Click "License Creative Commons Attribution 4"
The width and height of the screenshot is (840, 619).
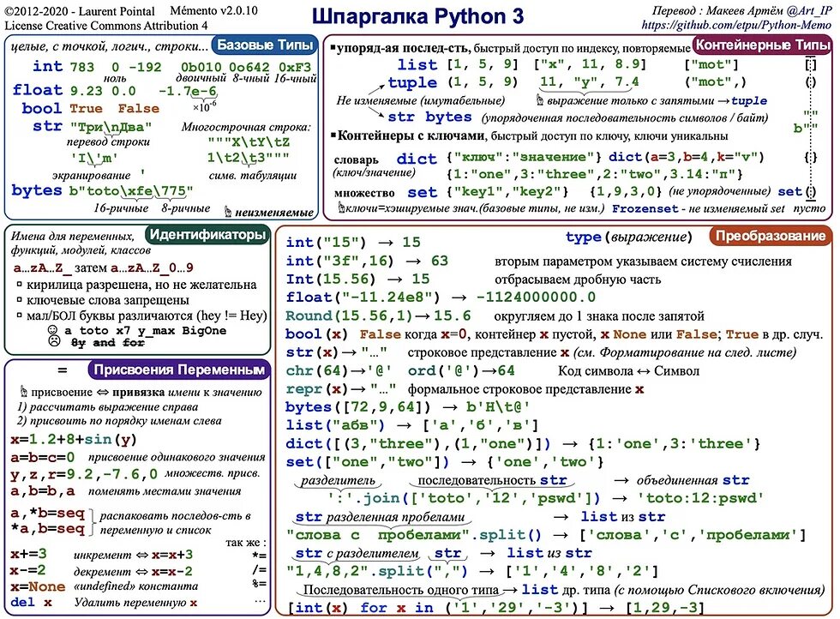click(x=106, y=26)
